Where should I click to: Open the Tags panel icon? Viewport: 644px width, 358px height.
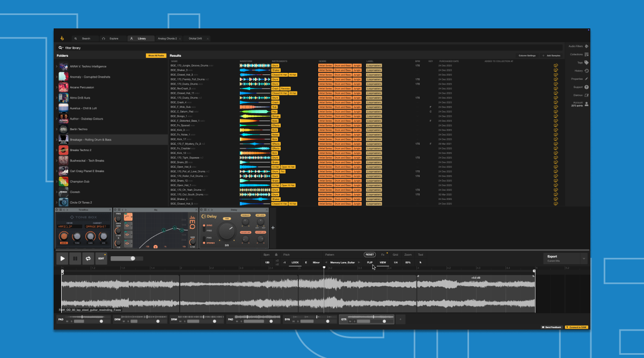[586, 63]
